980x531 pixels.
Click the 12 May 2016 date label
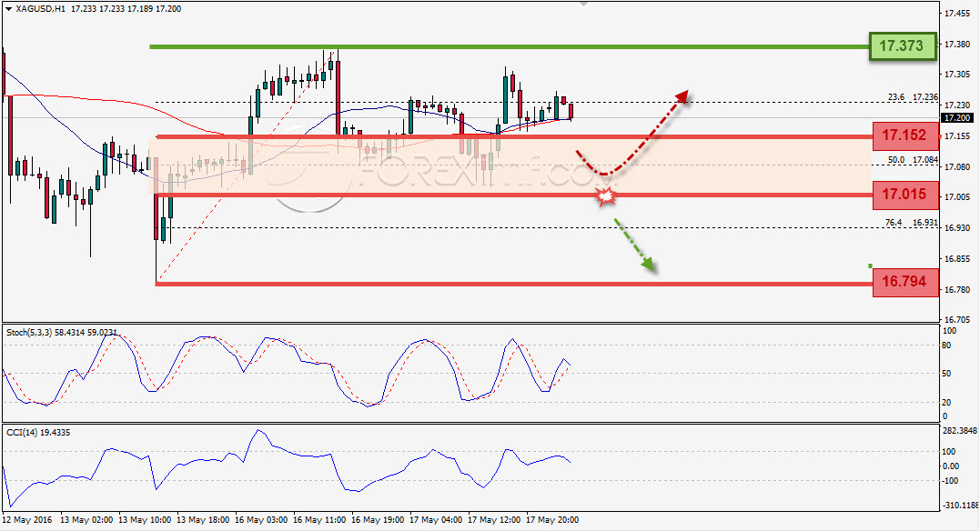[x=27, y=520]
